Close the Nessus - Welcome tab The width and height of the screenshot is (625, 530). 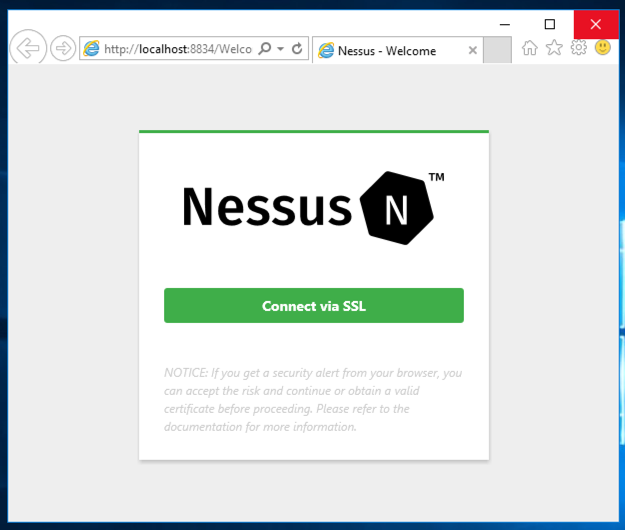point(472,50)
